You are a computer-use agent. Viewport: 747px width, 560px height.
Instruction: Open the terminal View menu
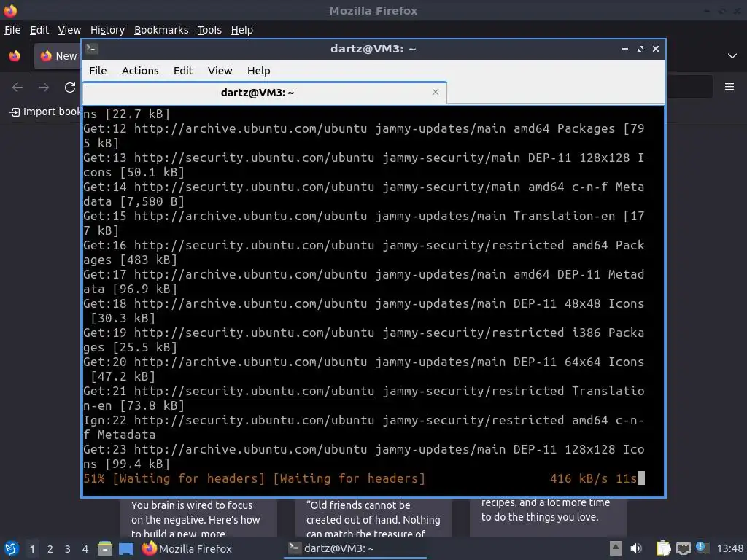(220, 71)
